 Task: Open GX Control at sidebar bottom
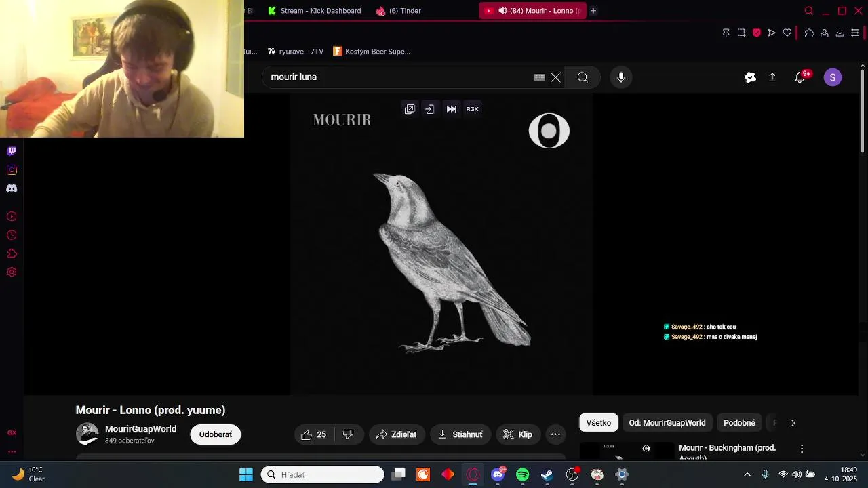12,433
